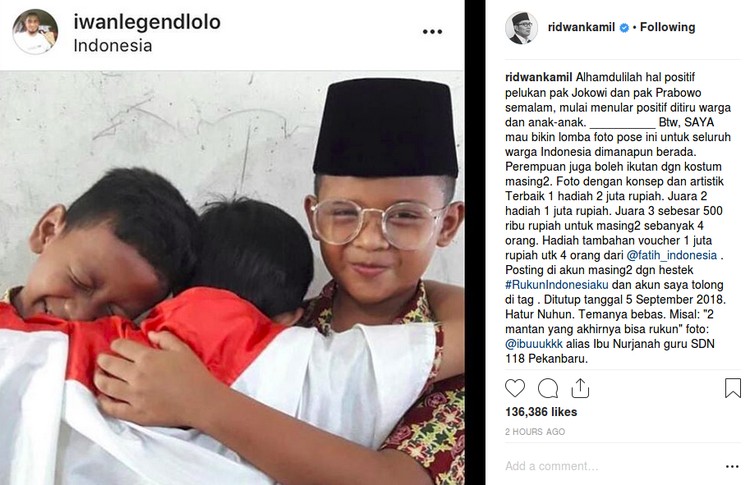Open the @ibuuukkk mention
This screenshot has width=750, height=485.
click(534, 344)
